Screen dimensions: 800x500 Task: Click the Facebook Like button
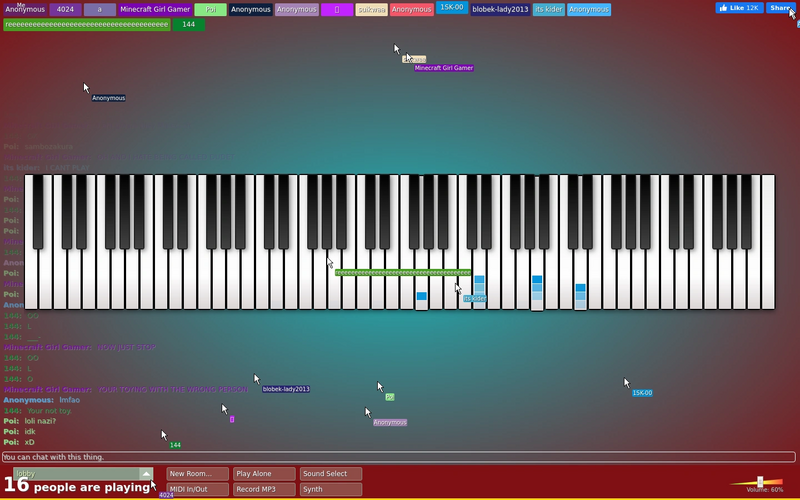[x=739, y=8]
